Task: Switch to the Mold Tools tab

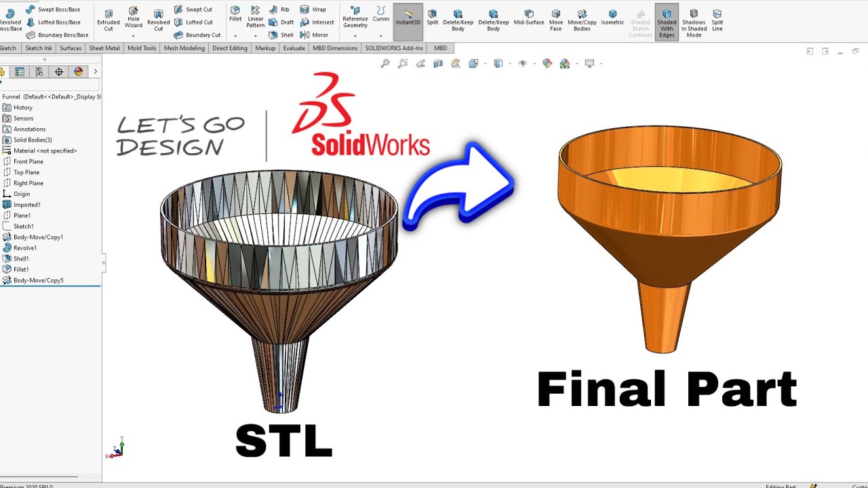Action: (142, 48)
